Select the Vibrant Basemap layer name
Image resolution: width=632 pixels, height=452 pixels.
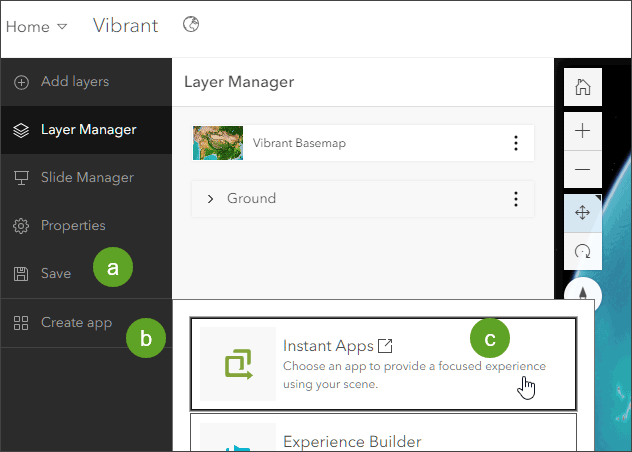[x=299, y=143]
